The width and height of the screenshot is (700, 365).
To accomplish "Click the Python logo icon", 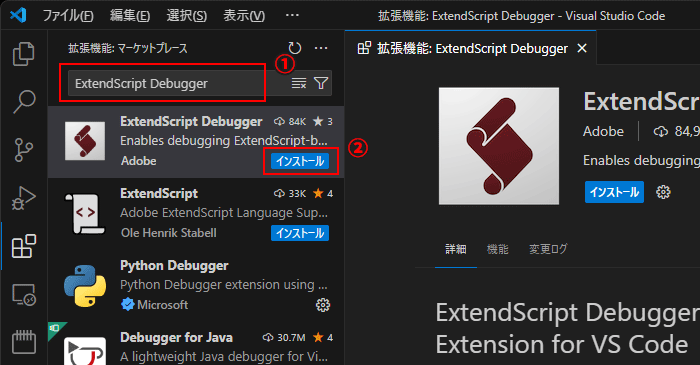I will pos(85,286).
